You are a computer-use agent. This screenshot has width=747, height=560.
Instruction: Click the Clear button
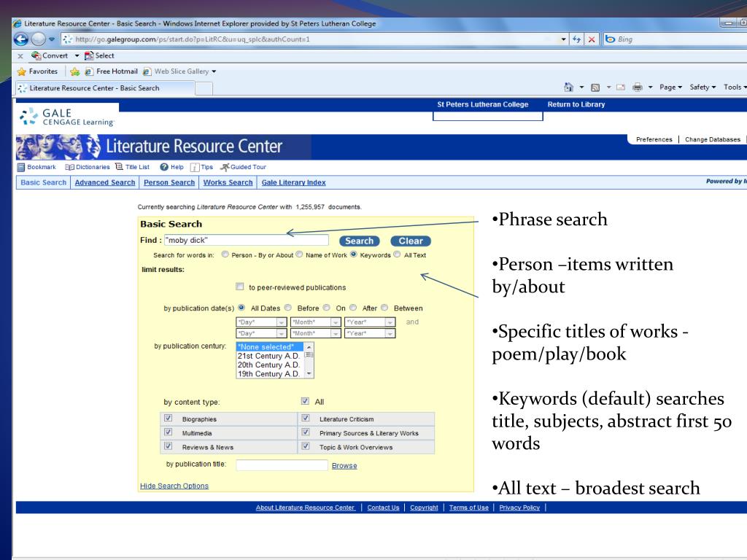[x=411, y=241]
